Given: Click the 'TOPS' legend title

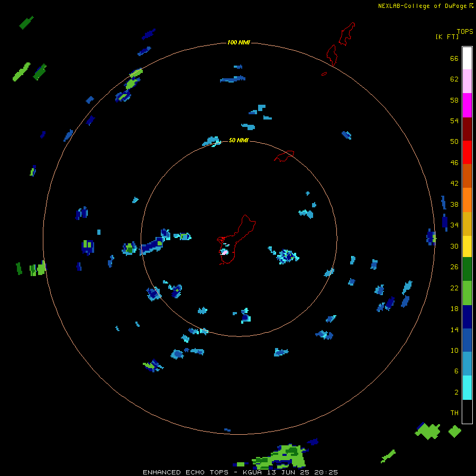Looking at the screenshot, I should (x=465, y=31).
